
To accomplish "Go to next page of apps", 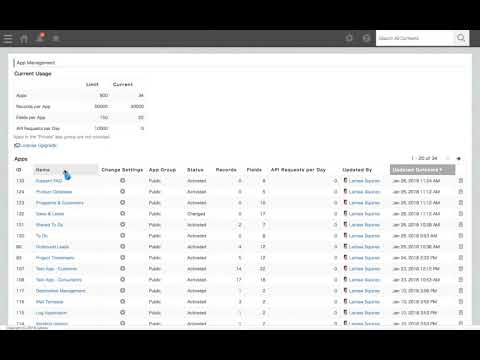I will coord(459,158).
